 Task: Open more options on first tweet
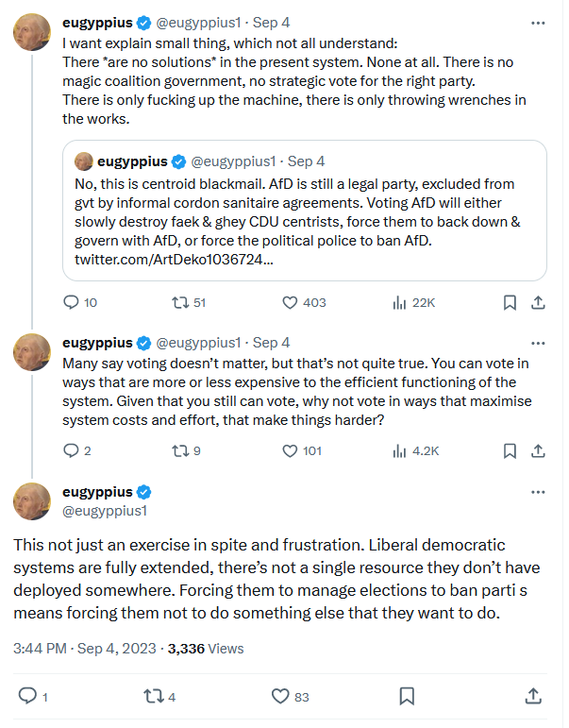pyautogui.click(x=538, y=23)
